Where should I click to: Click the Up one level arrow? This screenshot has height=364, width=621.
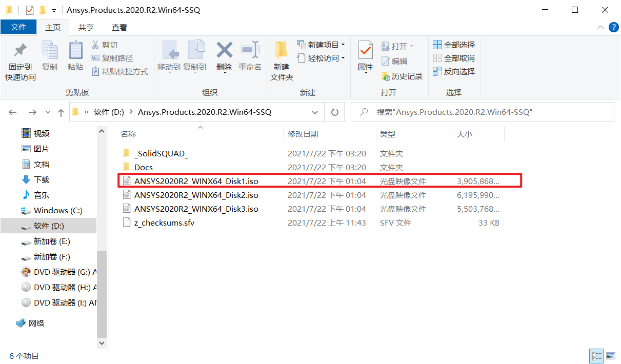pos(61,112)
